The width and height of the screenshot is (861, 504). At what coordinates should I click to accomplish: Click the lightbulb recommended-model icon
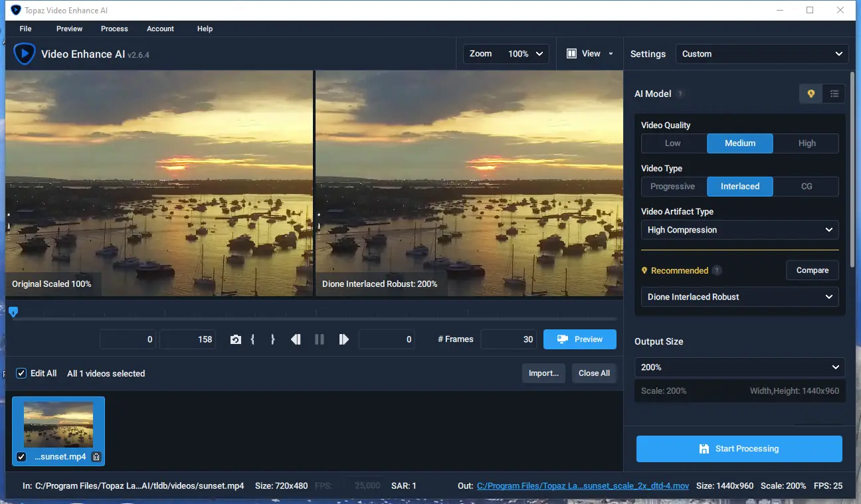811,94
